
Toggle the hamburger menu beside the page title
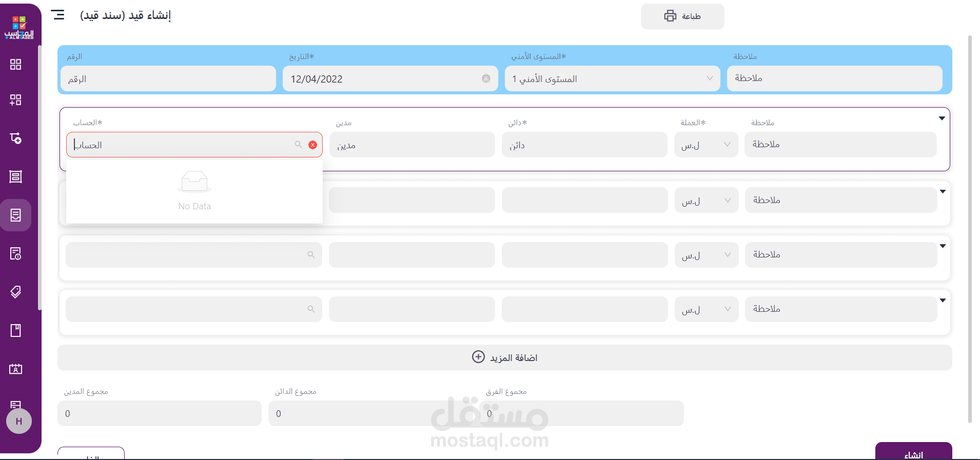click(58, 15)
